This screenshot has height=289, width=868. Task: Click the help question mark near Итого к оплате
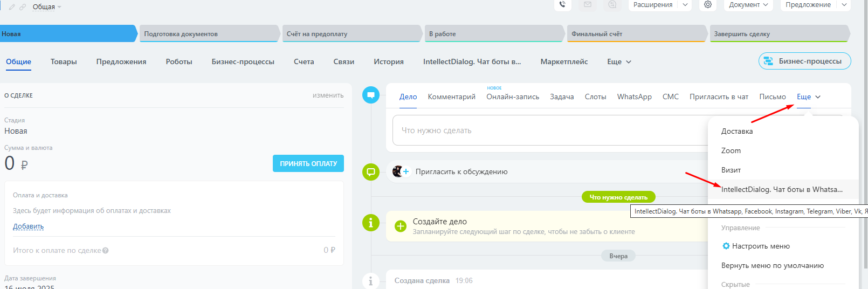[x=106, y=250]
